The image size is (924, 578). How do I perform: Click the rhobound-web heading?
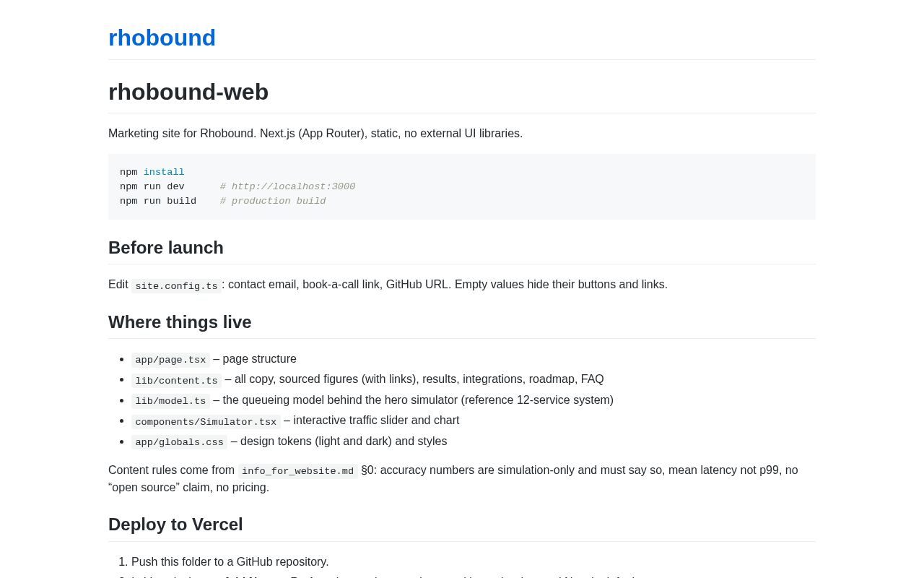188,92
